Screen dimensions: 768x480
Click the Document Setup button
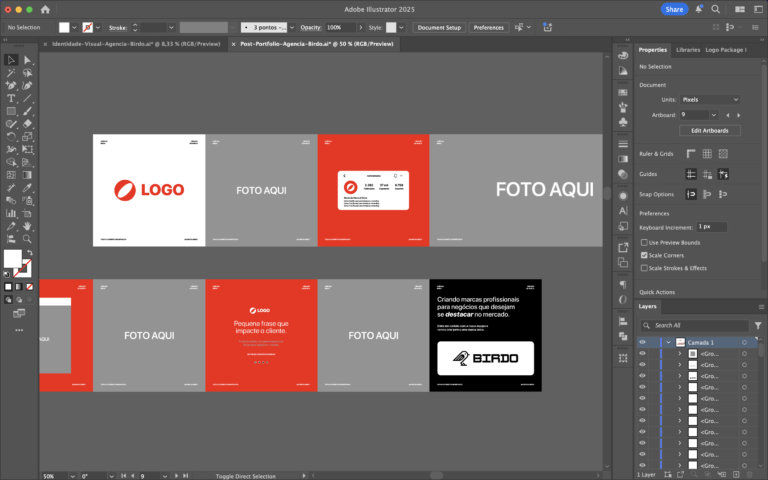[439, 27]
